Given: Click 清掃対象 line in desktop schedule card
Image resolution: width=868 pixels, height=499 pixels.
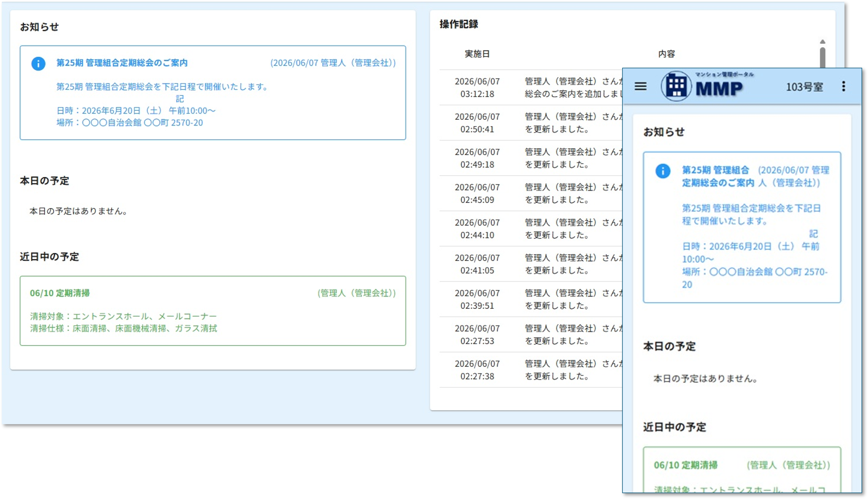Looking at the screenshot, I should coord(123,316).
